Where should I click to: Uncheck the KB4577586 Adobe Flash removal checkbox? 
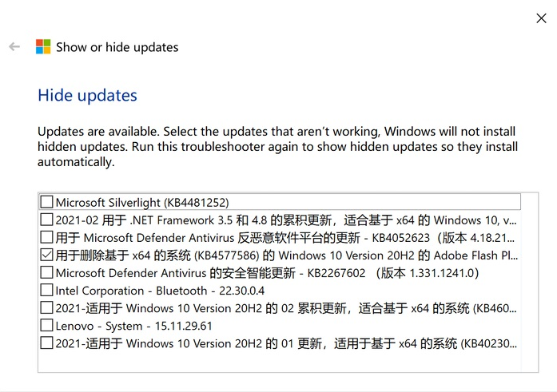[x=47, y=255]
